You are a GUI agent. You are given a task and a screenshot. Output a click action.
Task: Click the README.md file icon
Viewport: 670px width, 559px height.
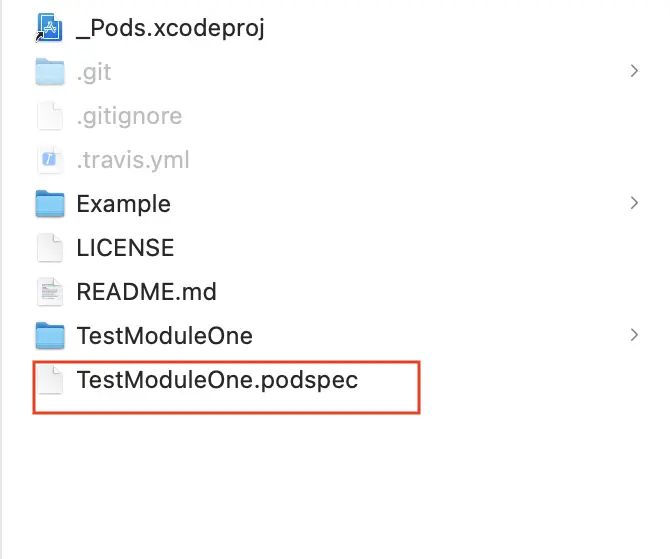point(49,292)
